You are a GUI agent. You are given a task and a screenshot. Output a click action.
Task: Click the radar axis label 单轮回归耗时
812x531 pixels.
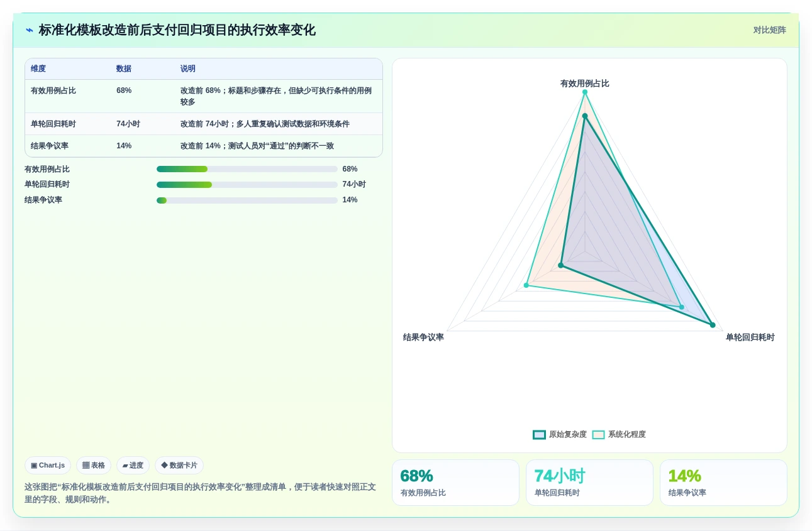[750, 337]
